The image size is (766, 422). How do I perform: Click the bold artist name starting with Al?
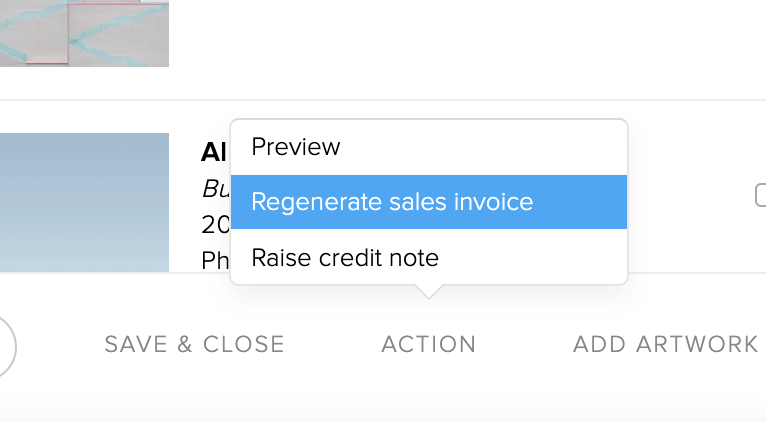(215, 152)
